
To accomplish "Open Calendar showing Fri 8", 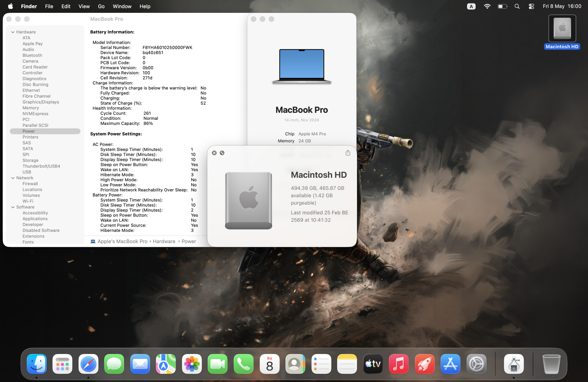I will click(x=269, y=364).
